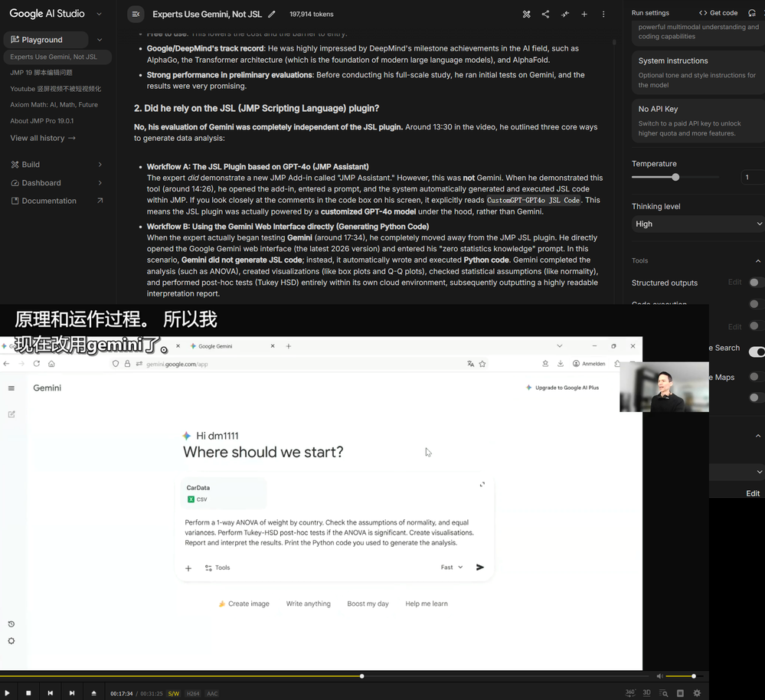This screenshot has width=765, height=700.
Task: Click the volume speaker icon to mute
Action: tap(659, 676)
